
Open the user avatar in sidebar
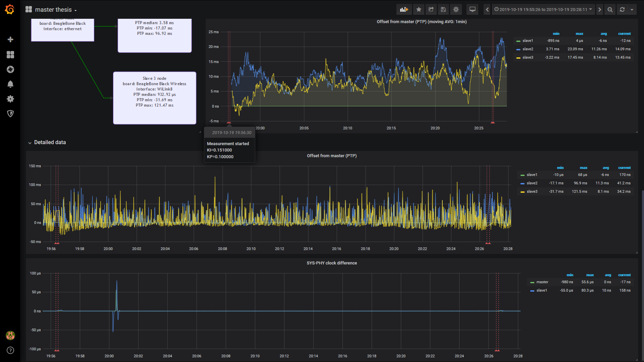coord(10,336)
